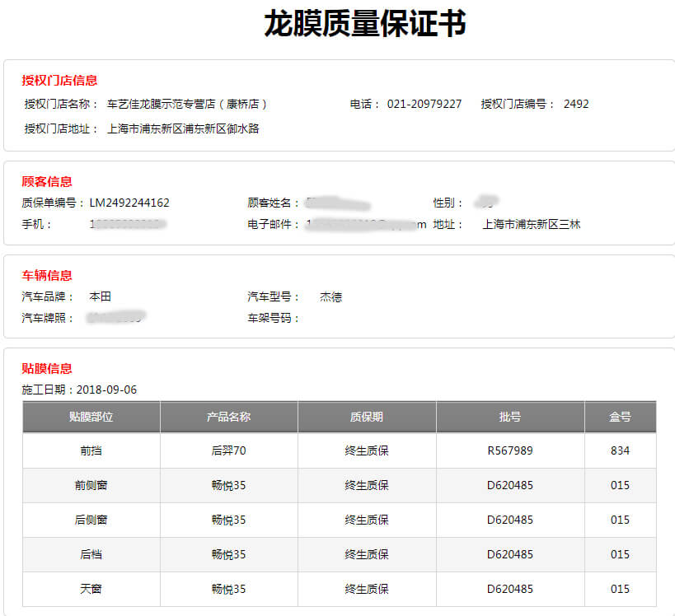Select the 车辆信息 section heading

point(47,276)
